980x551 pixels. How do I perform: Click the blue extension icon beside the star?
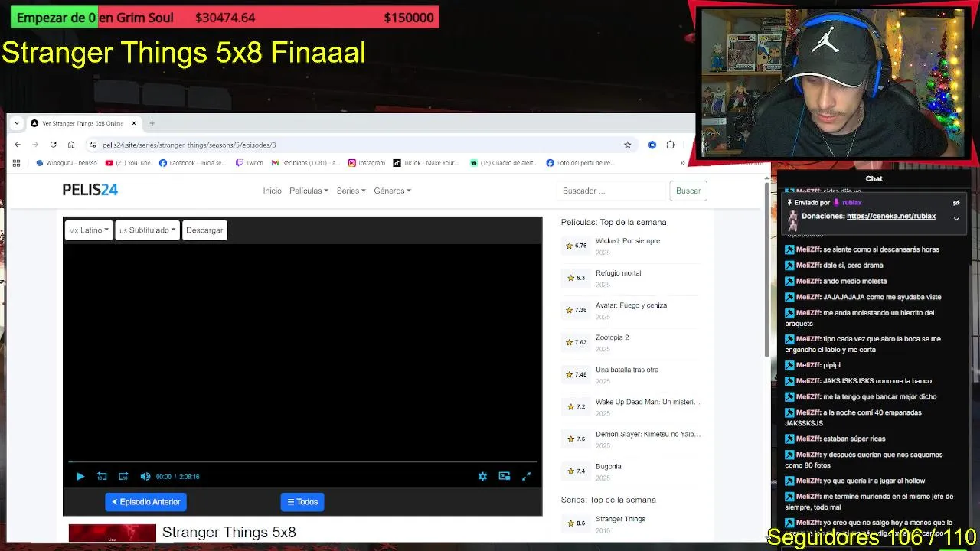652,145
